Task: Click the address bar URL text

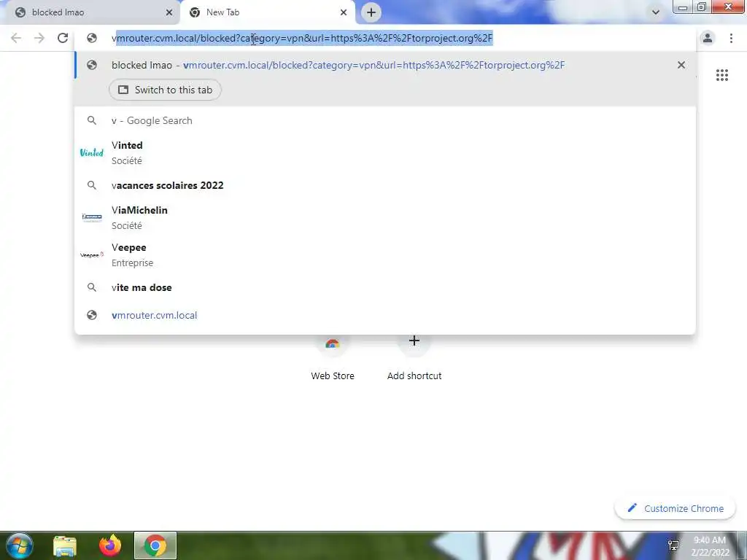Action: 302,38
